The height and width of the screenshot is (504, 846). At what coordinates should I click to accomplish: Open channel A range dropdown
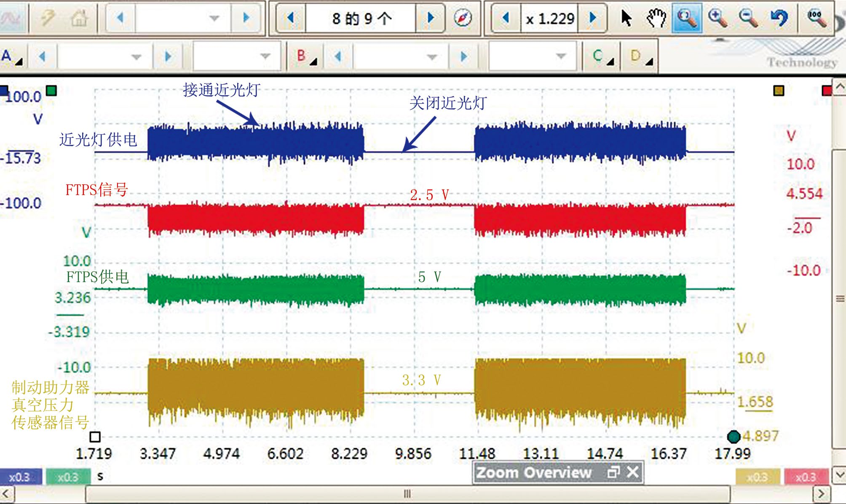136,56
